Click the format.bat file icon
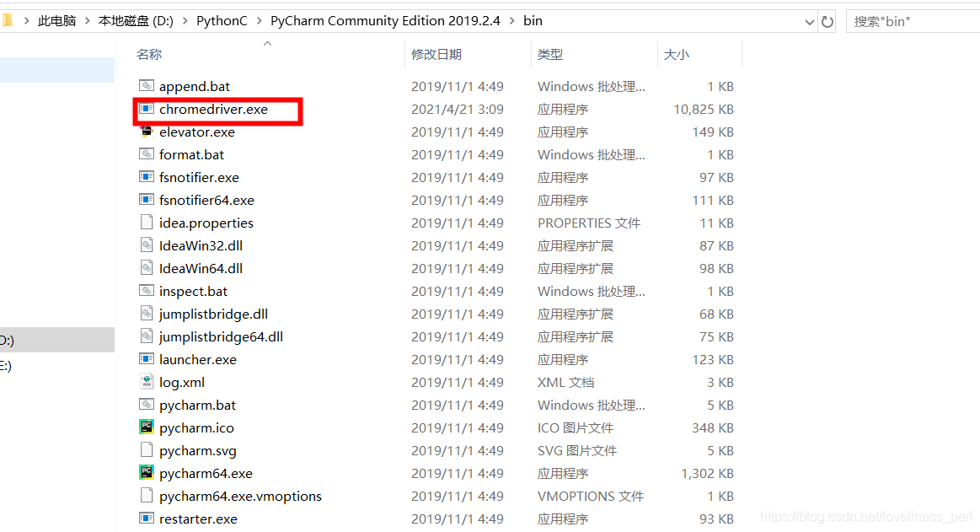 click(147, 153)
